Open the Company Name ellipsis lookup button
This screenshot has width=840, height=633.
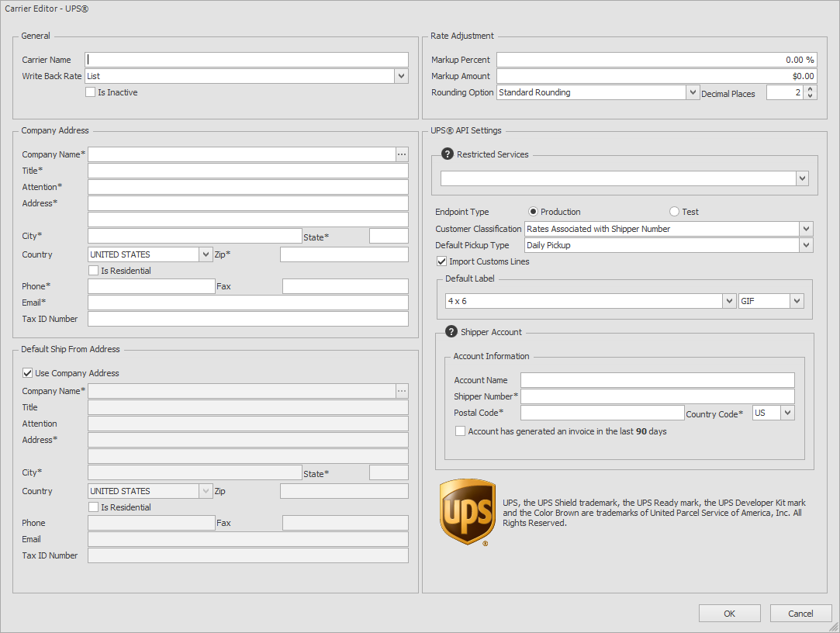402,154
